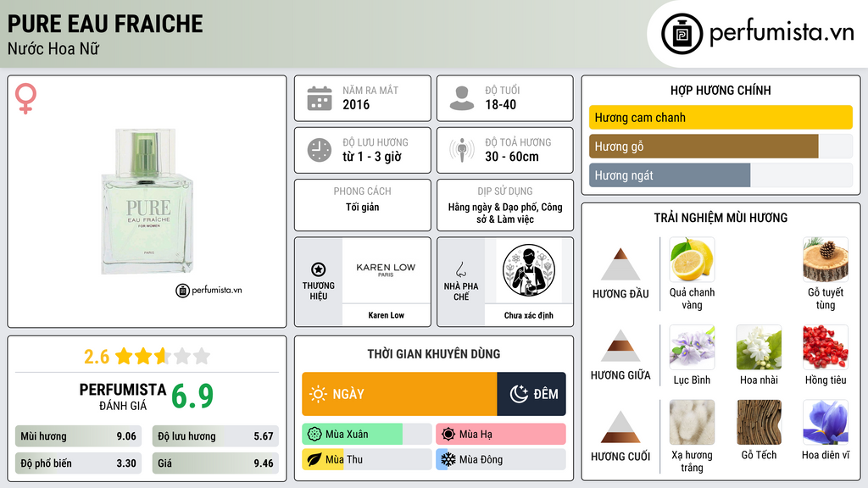Click the Mùa Hạ season bar
Screen dimensions: 868x488
501,435
